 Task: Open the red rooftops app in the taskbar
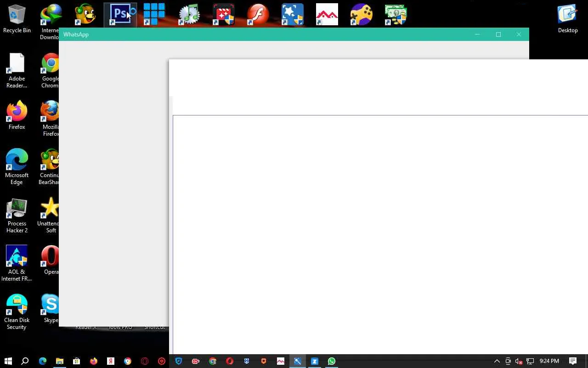pos(281,361)
